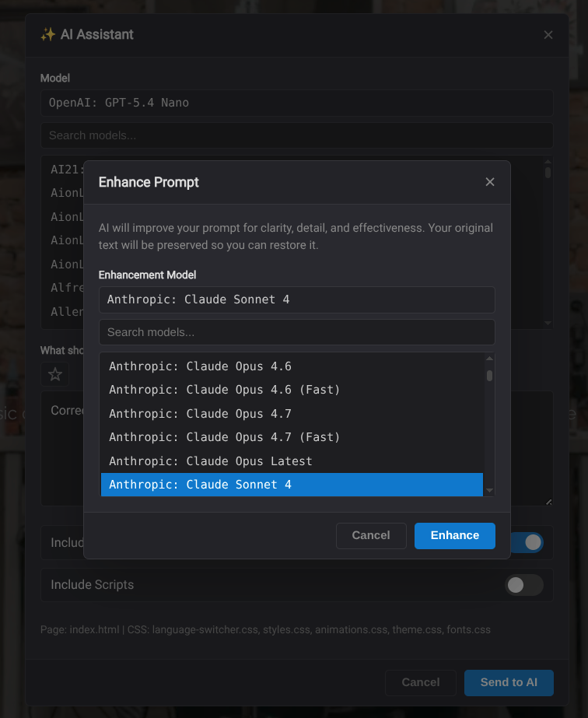Image resolution: width=588 pixels, height=718 pixels.
Task: Toggle the enabled switch behind the dialog
Action: (527, 543)
